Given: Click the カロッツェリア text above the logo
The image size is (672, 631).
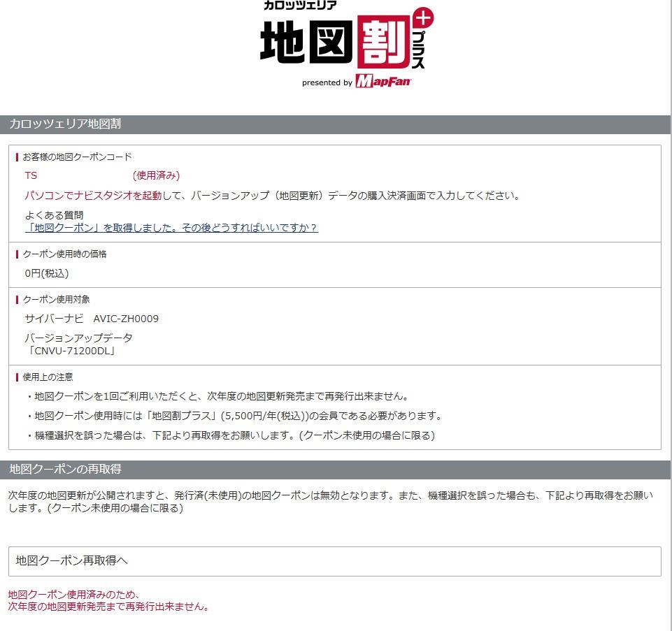Looking at the screenshot, I should coord(300,5).
